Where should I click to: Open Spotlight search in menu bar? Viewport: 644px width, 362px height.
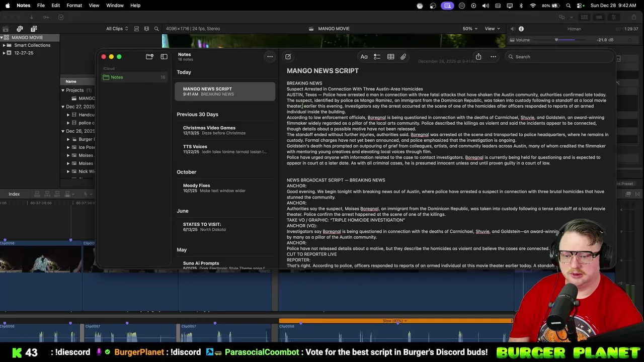(x=569, y=6)
